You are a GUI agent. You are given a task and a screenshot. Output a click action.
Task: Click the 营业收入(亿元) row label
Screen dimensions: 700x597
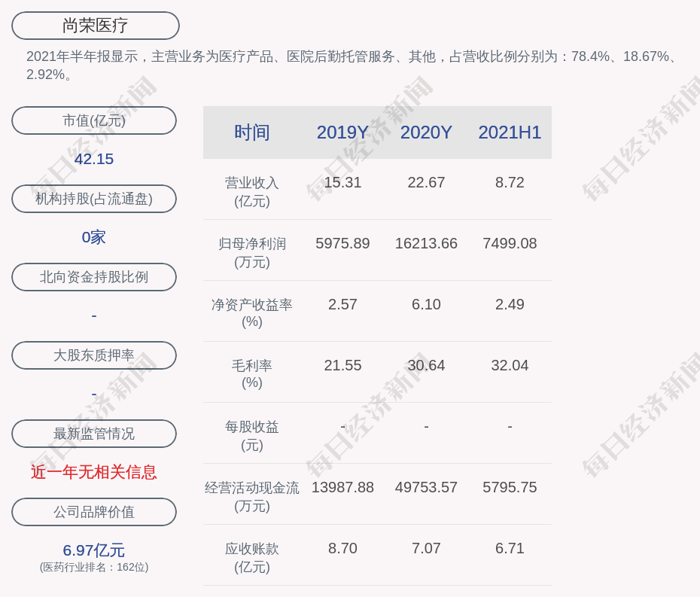(x=251, y=192)
